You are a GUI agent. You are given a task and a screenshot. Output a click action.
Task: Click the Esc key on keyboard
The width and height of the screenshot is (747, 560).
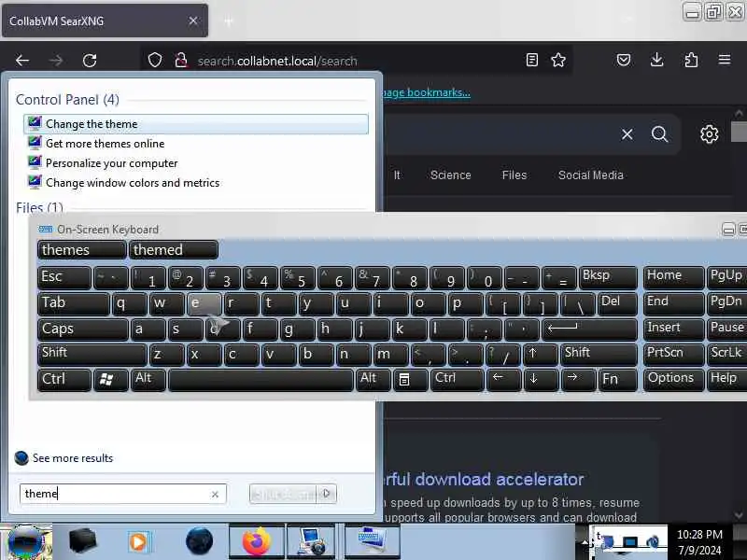click(x=63, y=277)
